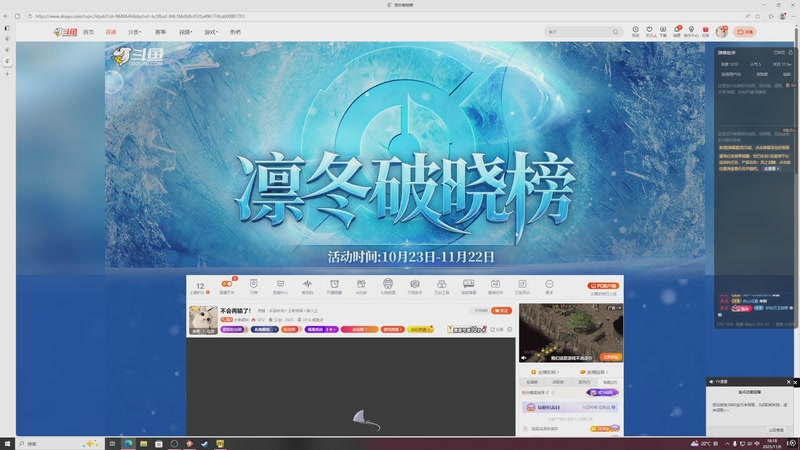This screenshot has height=450, width=800.
Task: Click the music note icon in streamer toolbar
Action: click(522, 286)
